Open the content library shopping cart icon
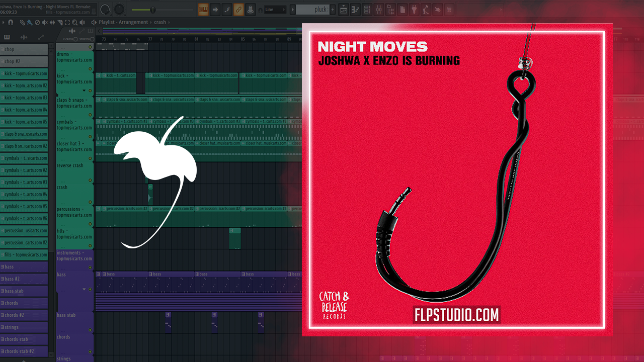Image resolution: width=644 pixels, height=362 pixels. click(x=448, y=10)
